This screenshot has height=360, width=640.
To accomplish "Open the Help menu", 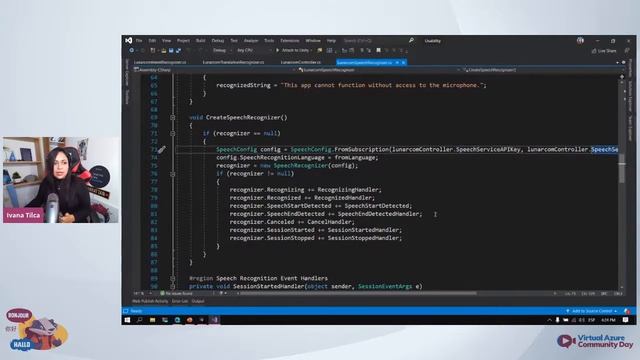I will (331, 41).
